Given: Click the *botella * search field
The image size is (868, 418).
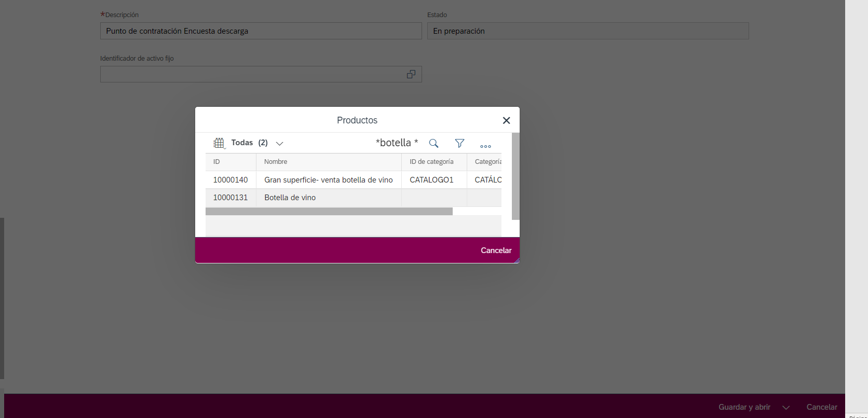Looking at the screenshot, I should pos(397,143).
